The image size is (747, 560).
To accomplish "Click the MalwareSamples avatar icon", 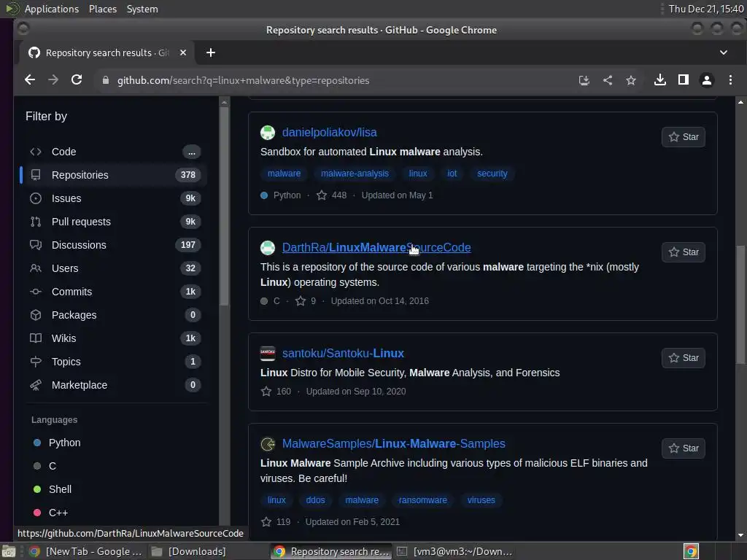I will pyautogui.click(x=268, y=444).
